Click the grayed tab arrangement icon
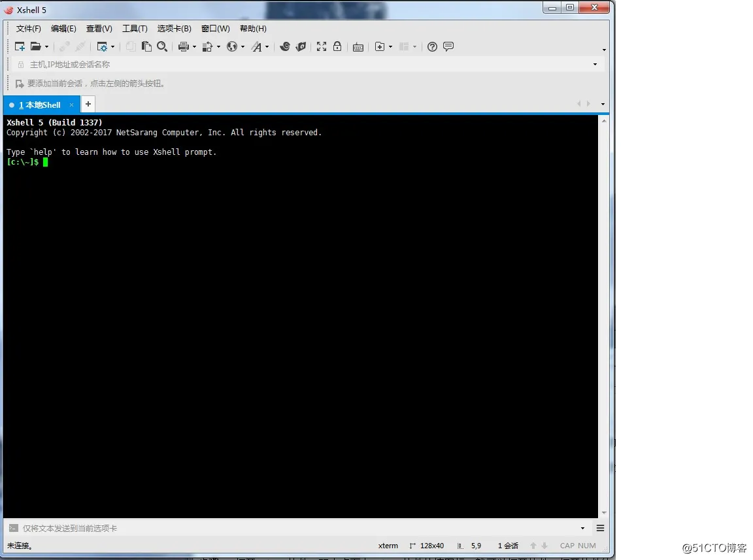Image resolution: width=753 pixels, height=560 pixels. [404, 46]
